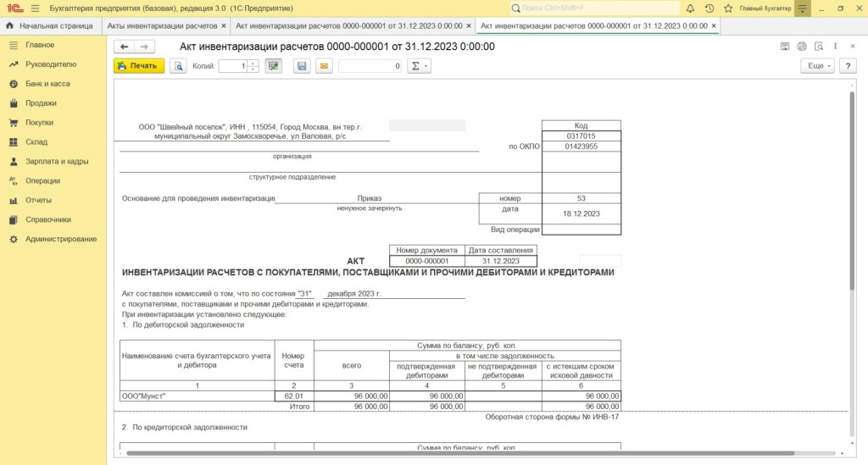The width and height of the screenshot is (868, 465).
Task: Open the "Зарплата и кадры" section
Action: coord(56,161)
